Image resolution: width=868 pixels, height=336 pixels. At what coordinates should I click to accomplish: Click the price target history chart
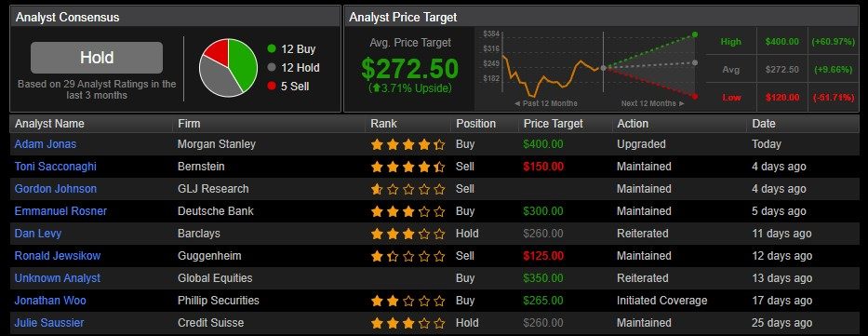pos(590,68)
